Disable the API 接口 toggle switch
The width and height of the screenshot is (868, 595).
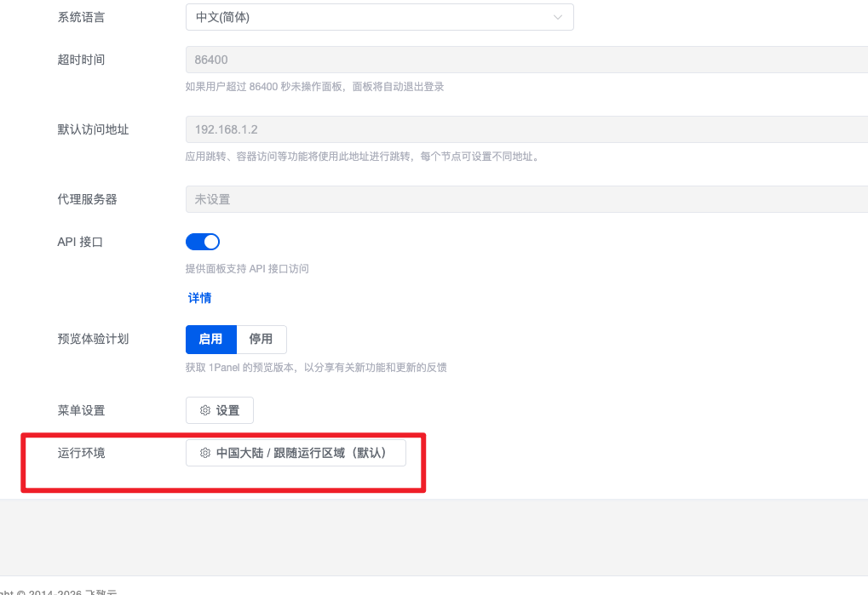pyautogui.click(x=203, y=242)
